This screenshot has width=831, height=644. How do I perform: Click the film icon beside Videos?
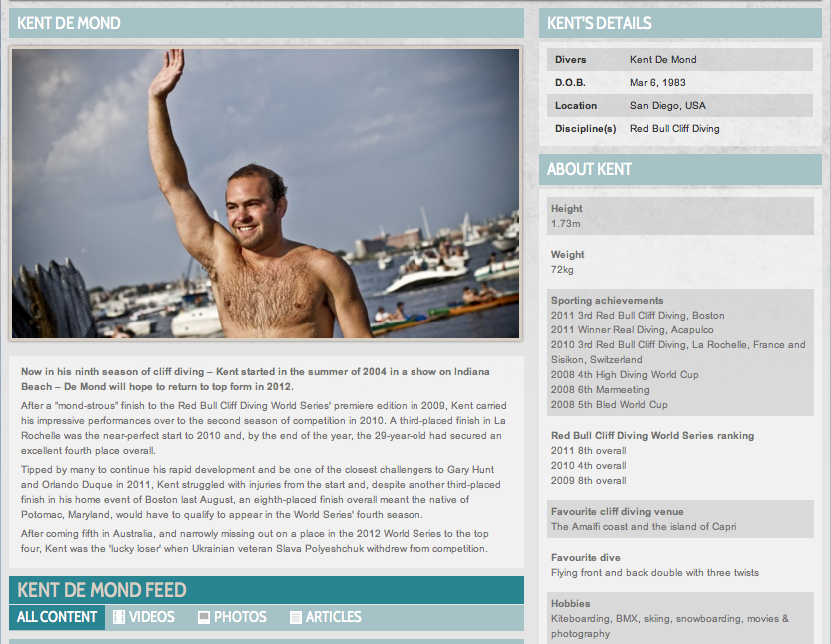[x=119, y=617]
